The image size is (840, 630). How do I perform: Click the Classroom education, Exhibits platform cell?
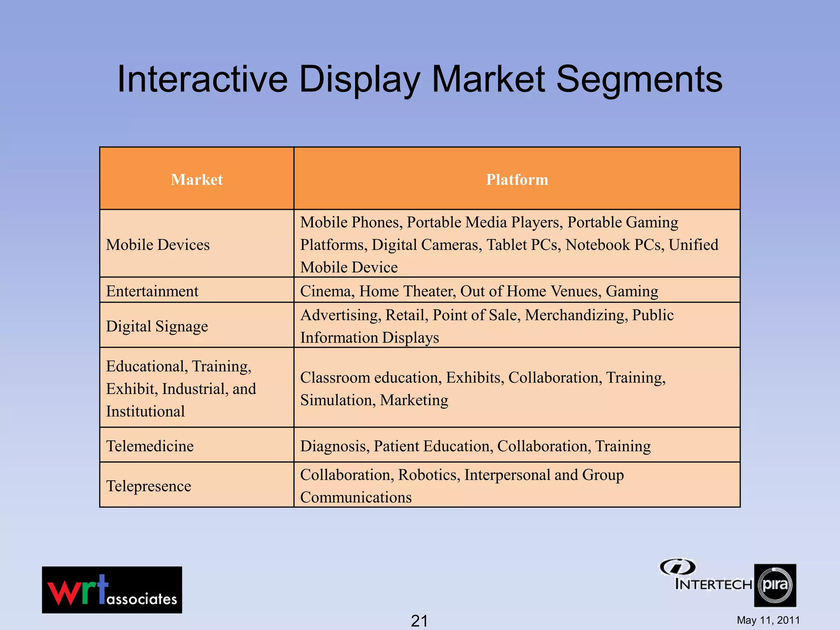(x=517, y=388)
